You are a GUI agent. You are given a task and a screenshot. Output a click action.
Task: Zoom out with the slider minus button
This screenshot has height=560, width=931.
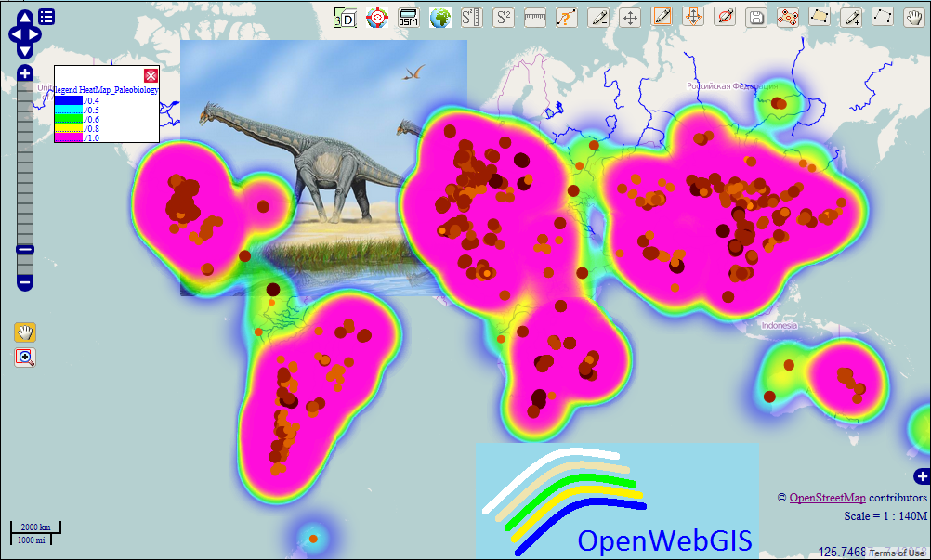coord(24,283)
